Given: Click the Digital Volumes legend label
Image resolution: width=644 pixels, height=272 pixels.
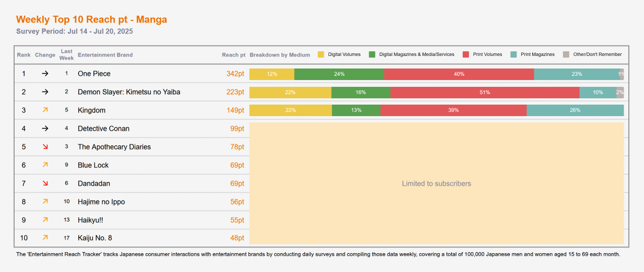Looking at the screenshot, I should [x=344, y=54].
